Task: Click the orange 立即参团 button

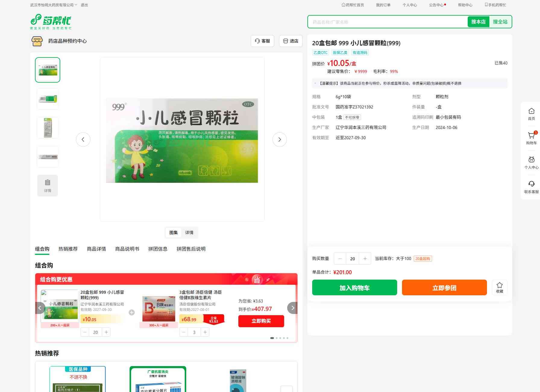Action: click(x=444, y=288)
